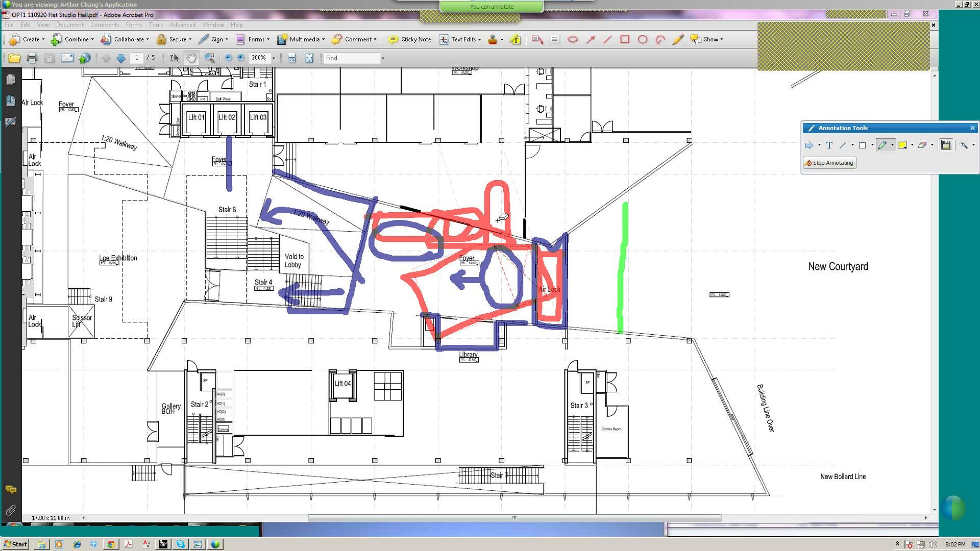The width and height of the screenshot is (980, 551).
Task: Select the red Arrow tool
Action: 591,39
